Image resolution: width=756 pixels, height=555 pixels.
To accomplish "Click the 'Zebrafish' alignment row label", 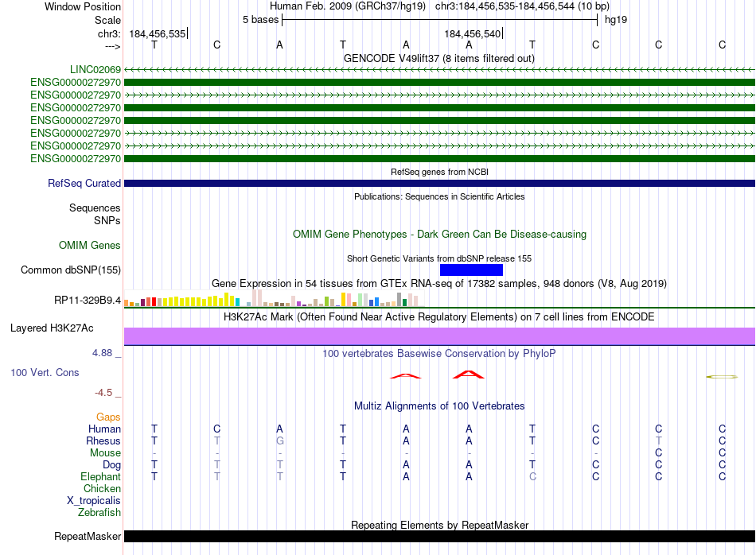I will [99, 513].
